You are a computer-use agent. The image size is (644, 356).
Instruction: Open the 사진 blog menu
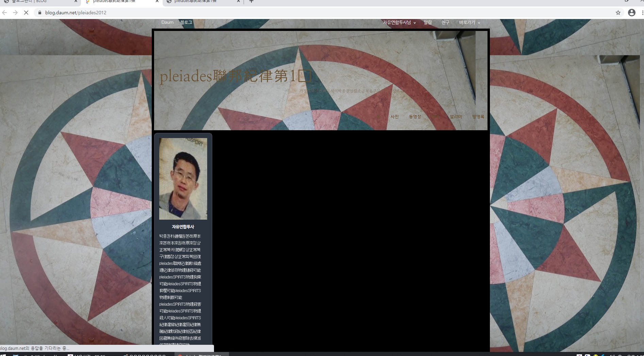395,117
